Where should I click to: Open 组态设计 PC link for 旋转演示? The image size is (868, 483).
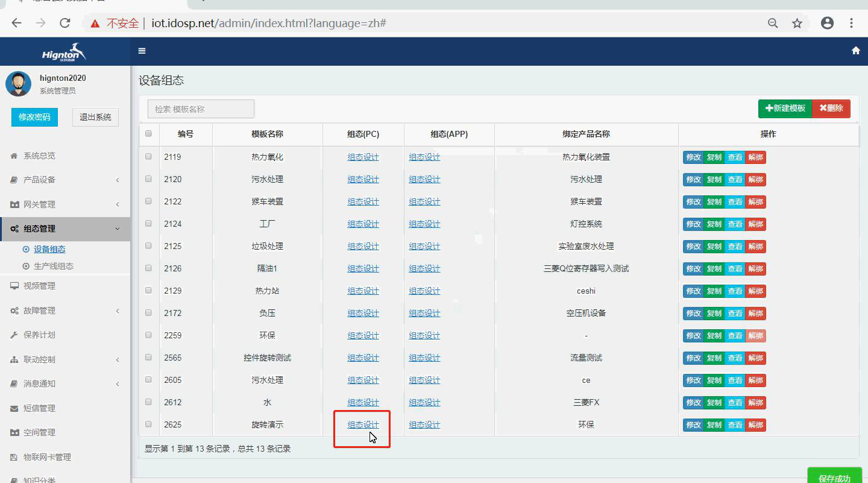click(x=362, y=424)
